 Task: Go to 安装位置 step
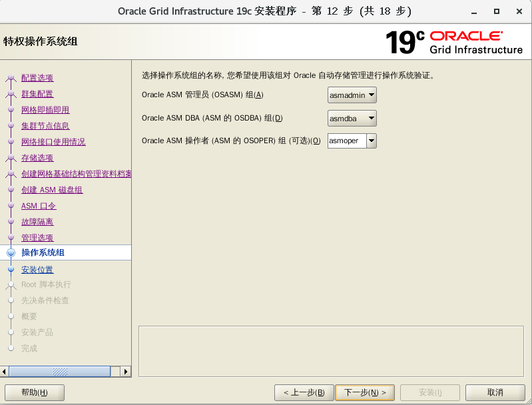click(37, 270)
